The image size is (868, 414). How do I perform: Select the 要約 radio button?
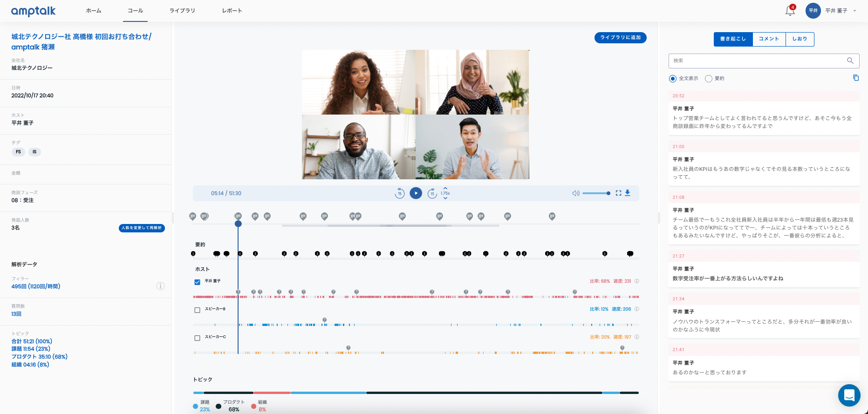coord(709,79)
